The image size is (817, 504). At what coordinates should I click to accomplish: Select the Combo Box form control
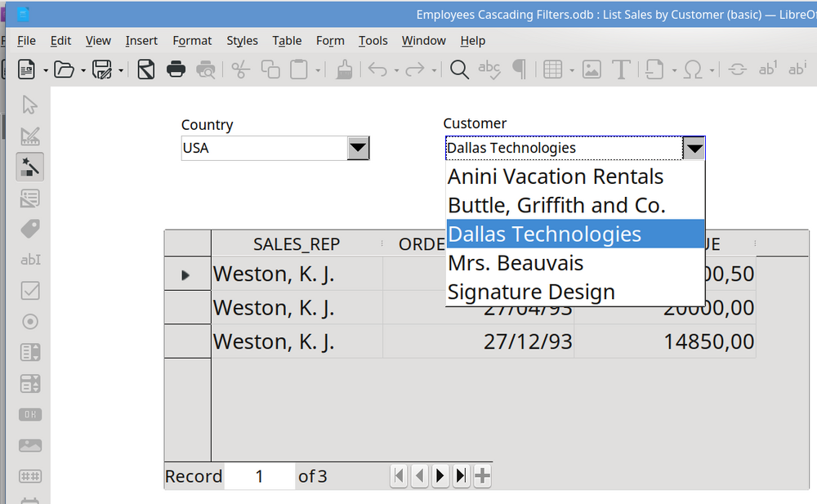29,384
